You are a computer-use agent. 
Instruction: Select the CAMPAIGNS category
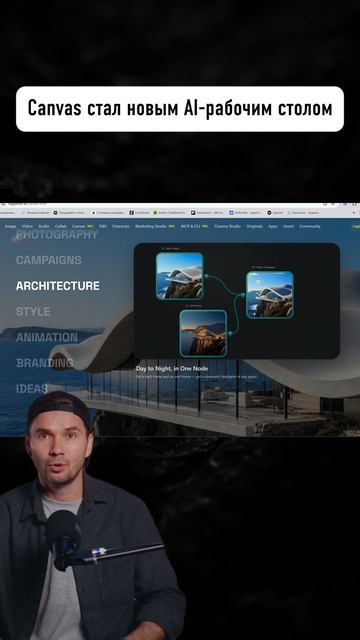point(49,260)
